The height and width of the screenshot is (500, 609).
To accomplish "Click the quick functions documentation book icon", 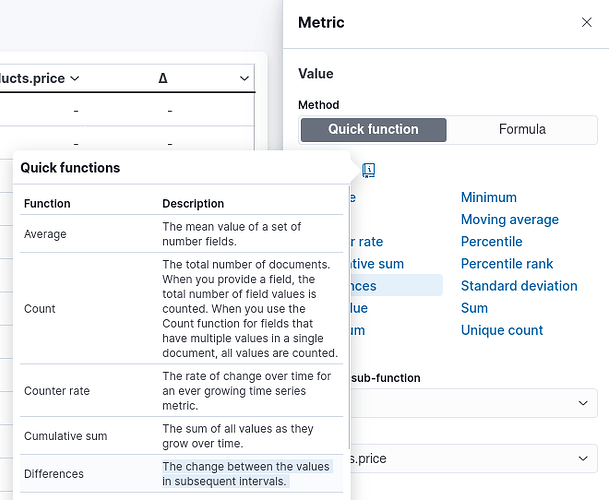I will [368, 170].
